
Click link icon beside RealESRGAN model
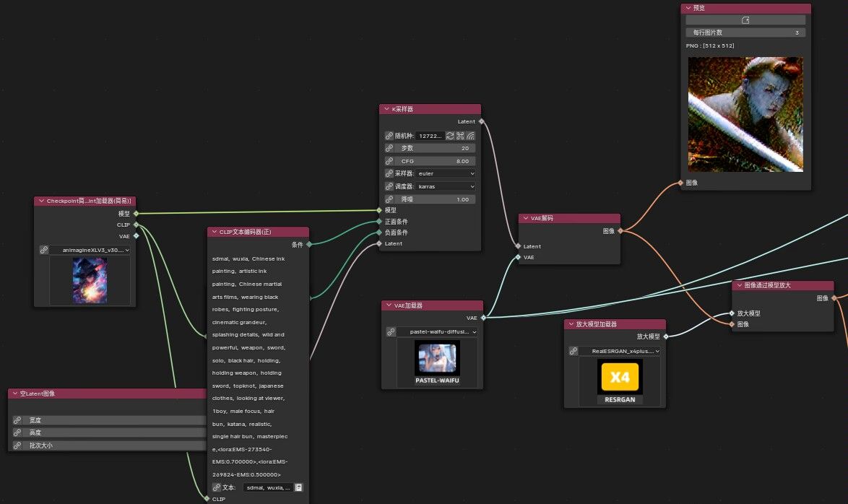pos(574,351)
